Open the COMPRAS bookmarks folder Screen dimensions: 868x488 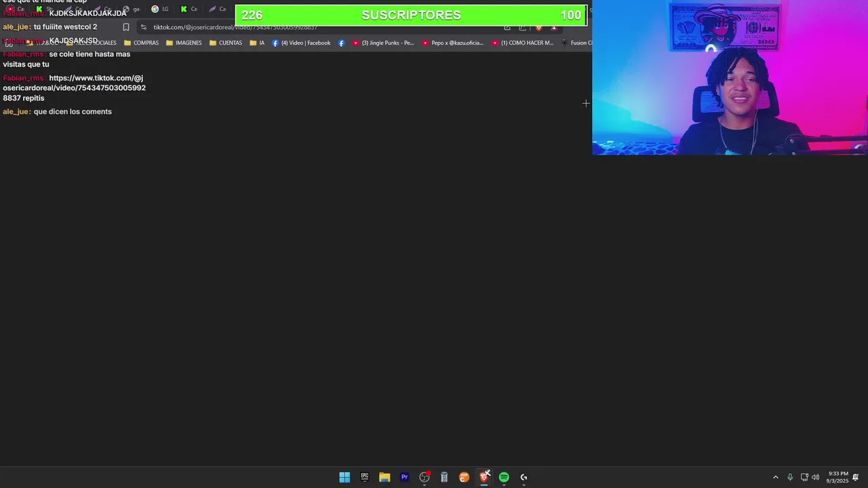coord(141,43)
